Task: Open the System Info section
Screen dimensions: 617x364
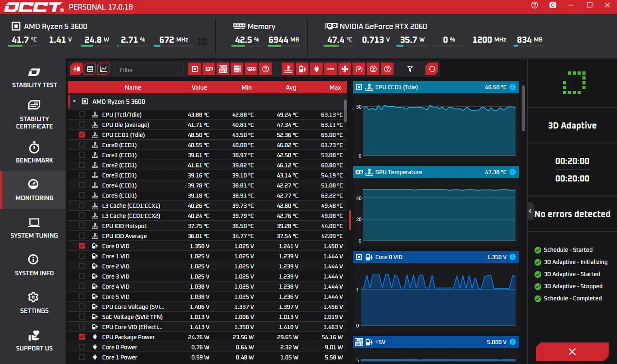Action: pos(34,265)
